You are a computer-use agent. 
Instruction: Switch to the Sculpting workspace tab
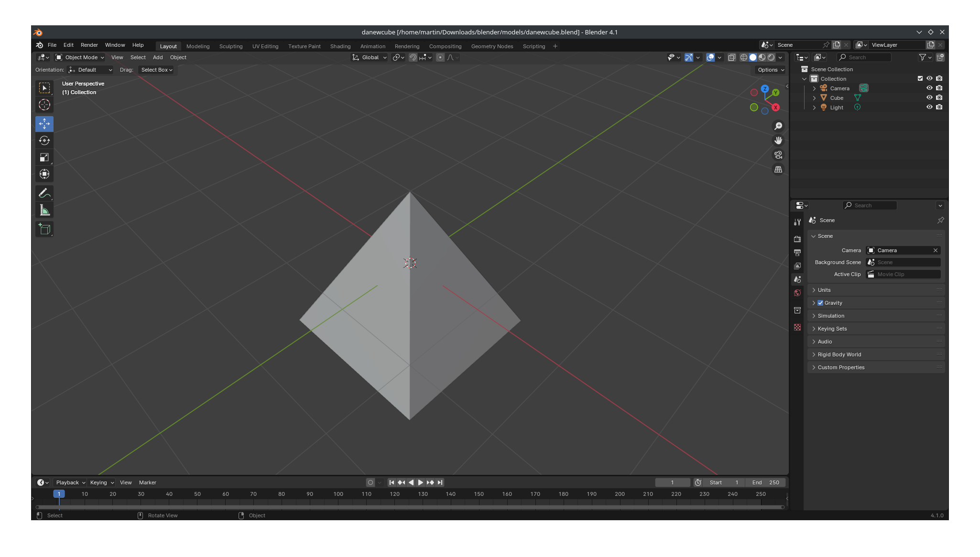[231, 46]
